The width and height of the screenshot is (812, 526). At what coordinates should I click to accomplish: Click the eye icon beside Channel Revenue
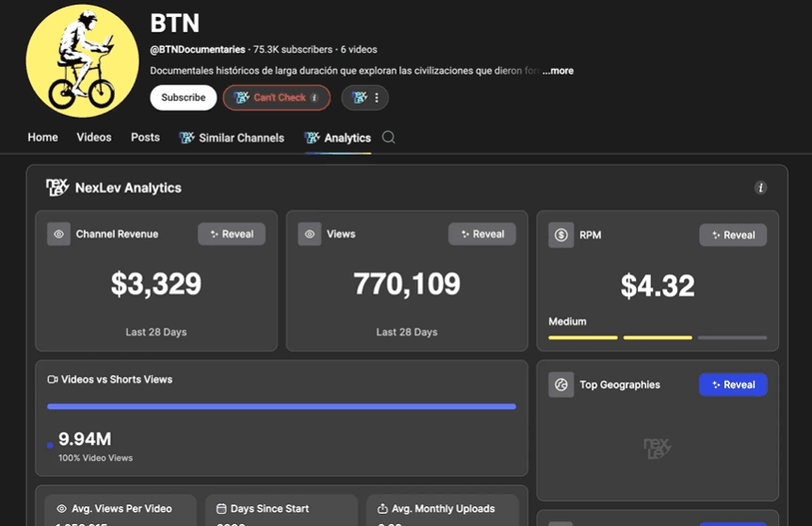(x=58, y=234)
